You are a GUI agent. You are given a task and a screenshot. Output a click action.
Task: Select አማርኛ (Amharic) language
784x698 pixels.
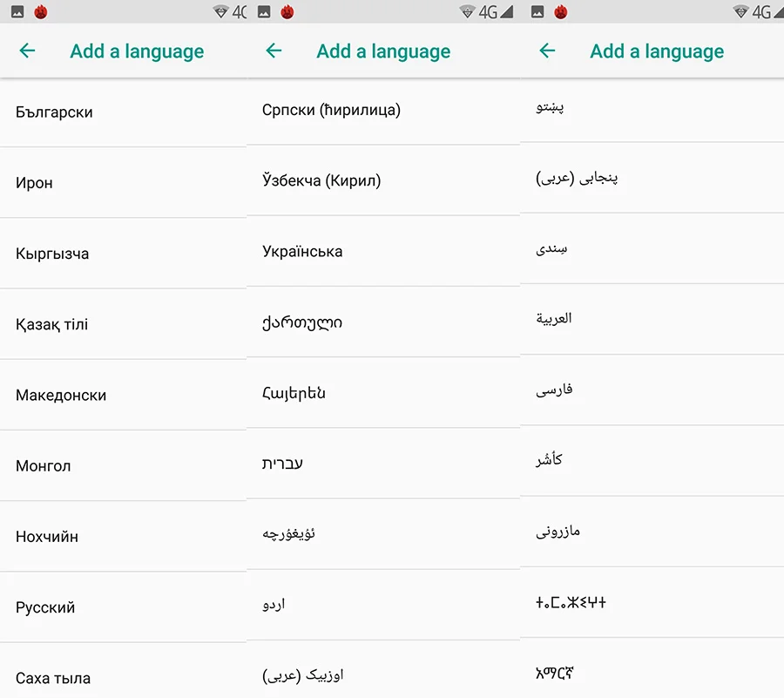[652, 668]
